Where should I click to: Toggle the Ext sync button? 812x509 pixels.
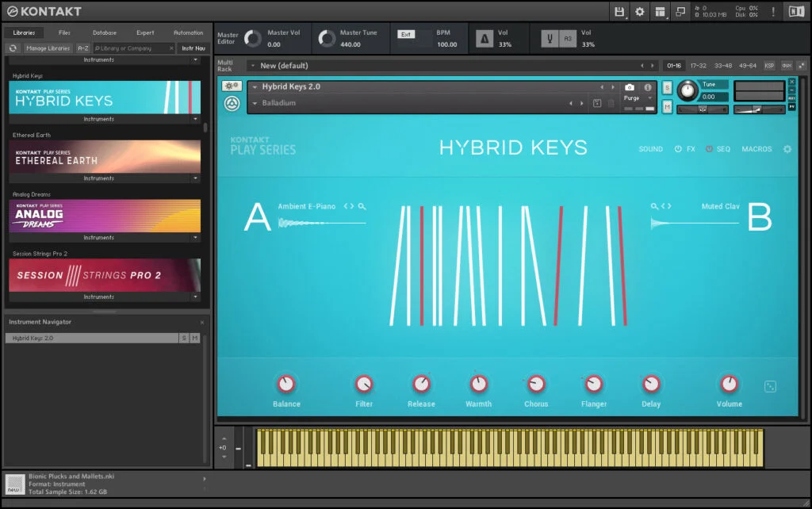click(x=406, y=34)
